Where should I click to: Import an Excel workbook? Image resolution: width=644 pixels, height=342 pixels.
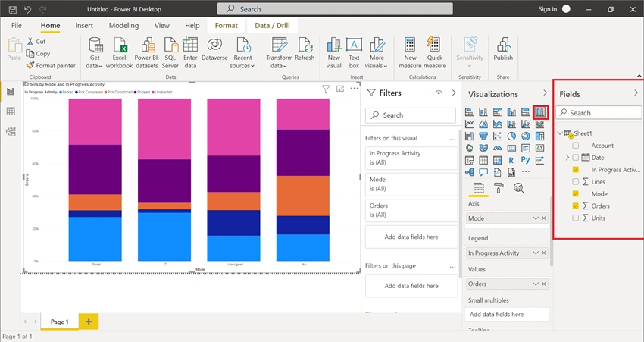click(x=119, y=52)
